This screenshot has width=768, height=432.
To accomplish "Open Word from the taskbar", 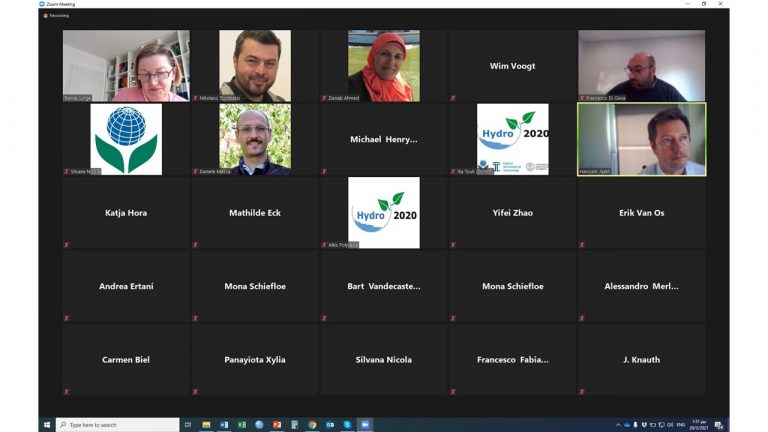I will pyautogui.click(x=224, y=425).
